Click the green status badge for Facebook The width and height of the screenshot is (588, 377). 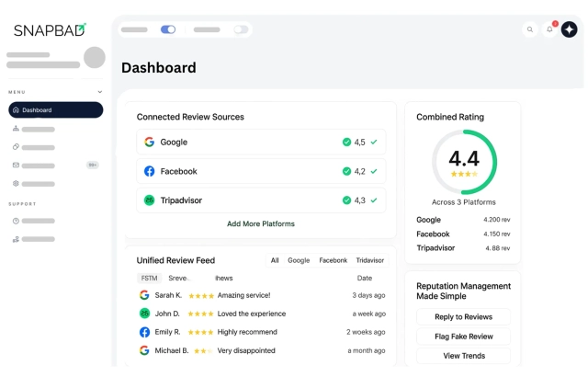(346, 171)
